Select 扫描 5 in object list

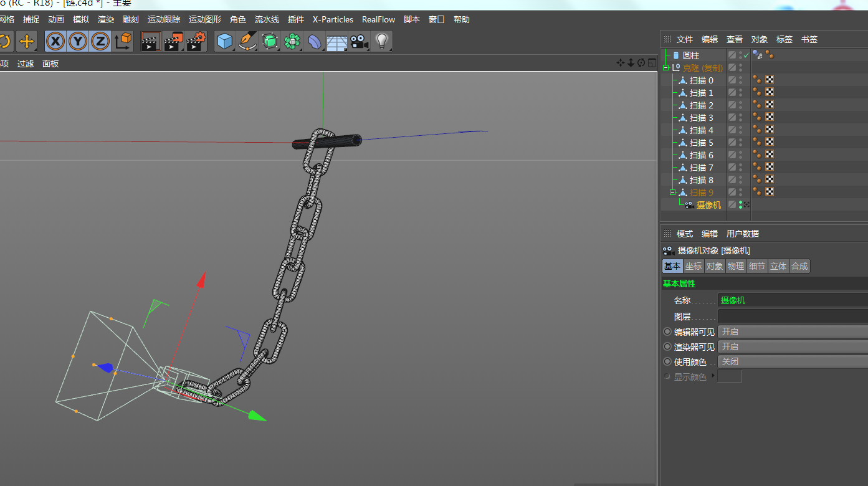(x=701, y=143)
